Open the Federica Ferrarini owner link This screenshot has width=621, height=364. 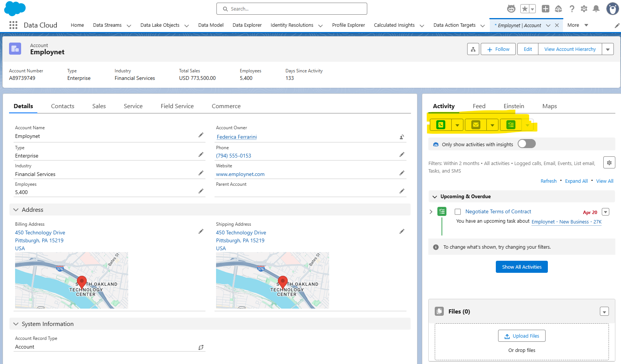(x=236, y=137)
